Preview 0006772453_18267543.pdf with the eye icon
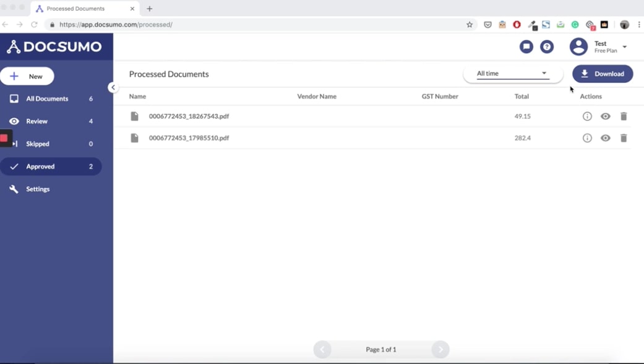This screenshot has width=644, height=364. pos(605,116)
